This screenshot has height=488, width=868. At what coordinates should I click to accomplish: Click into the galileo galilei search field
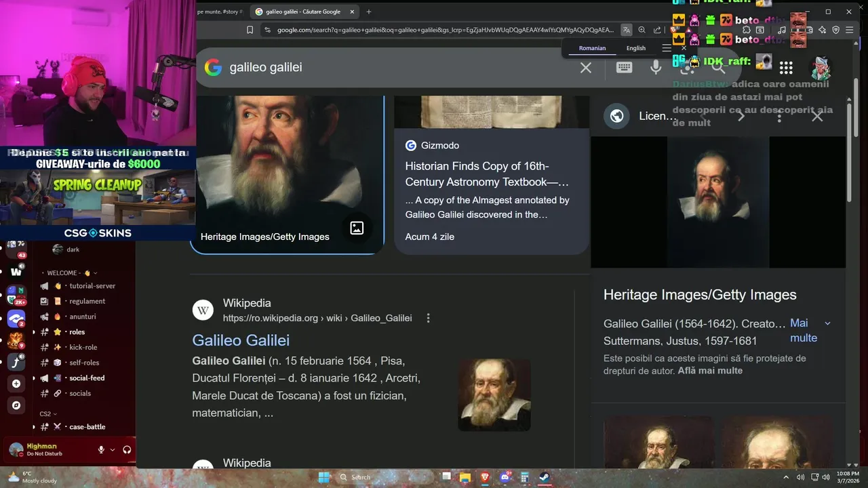[x=400, y=67]
